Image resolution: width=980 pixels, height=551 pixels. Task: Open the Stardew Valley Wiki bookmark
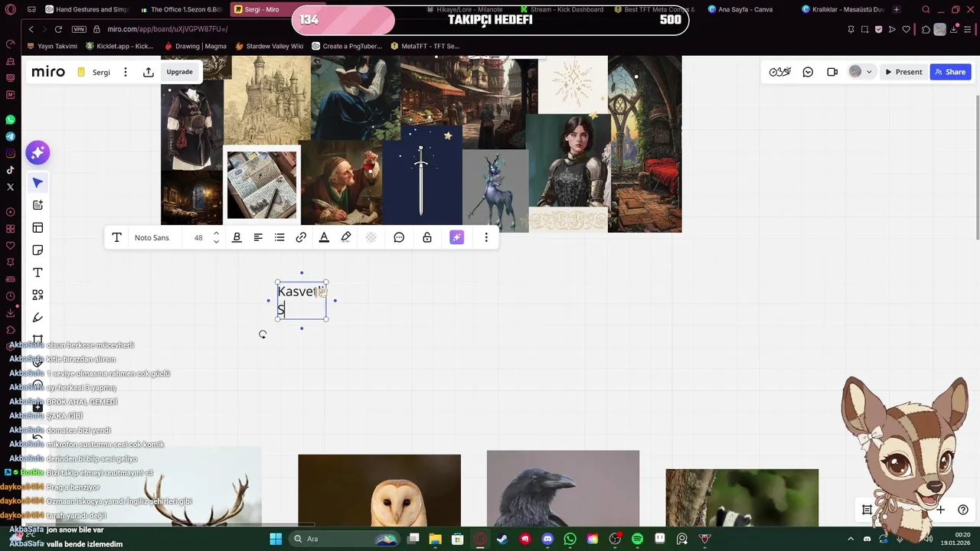[269, 46]
